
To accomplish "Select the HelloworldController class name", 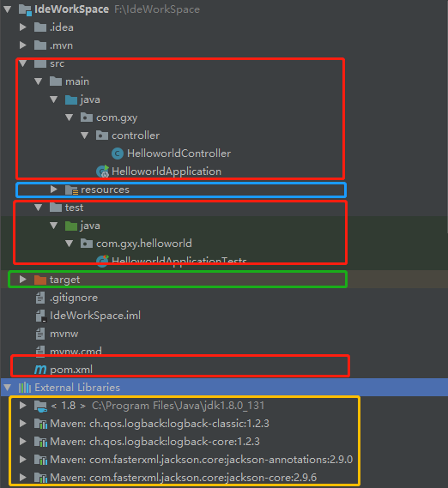I will [179, 154].
